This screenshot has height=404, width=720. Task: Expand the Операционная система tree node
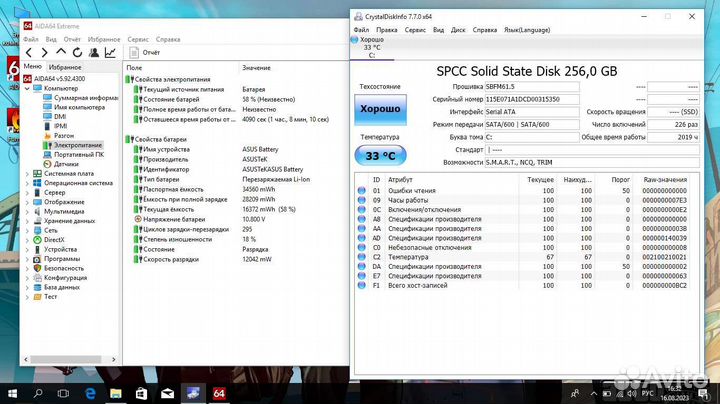click(27, 183)
